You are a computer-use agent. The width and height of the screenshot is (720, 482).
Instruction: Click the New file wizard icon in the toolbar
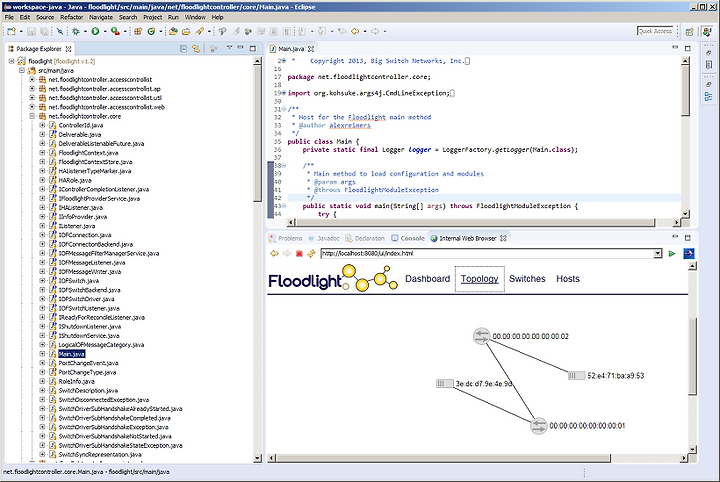click(x=11, y=31)
